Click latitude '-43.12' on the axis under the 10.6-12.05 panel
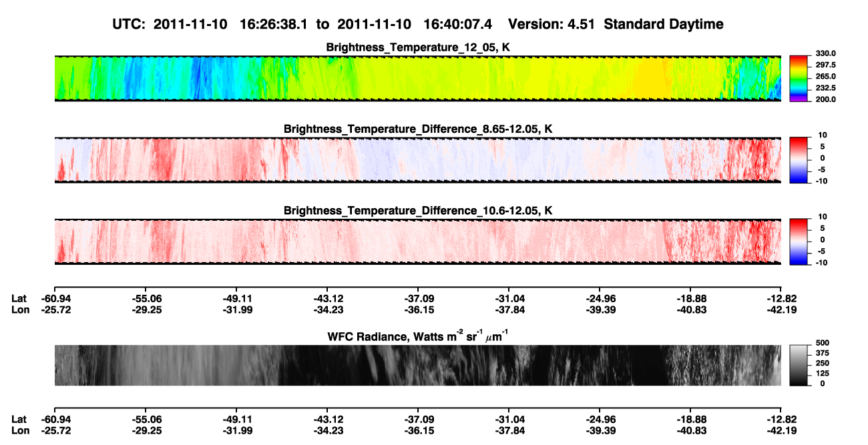Image resolution: width=868 pixels, height=445 pixels. 327,298
